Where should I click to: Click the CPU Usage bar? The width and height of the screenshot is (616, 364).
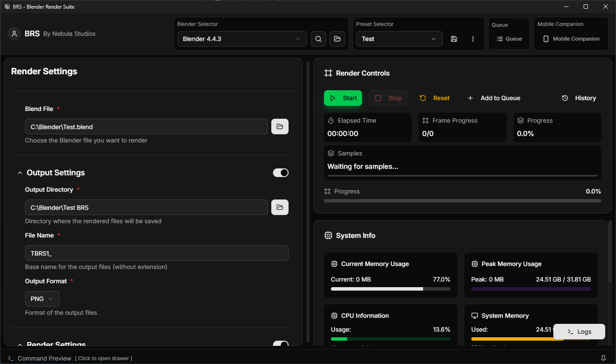click(391, 339)
